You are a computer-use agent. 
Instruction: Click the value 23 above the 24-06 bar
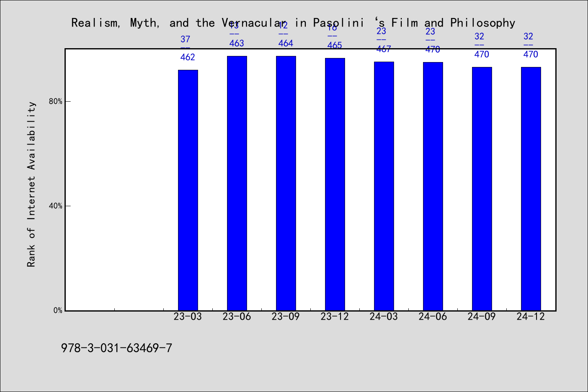[x=430, y=31]
